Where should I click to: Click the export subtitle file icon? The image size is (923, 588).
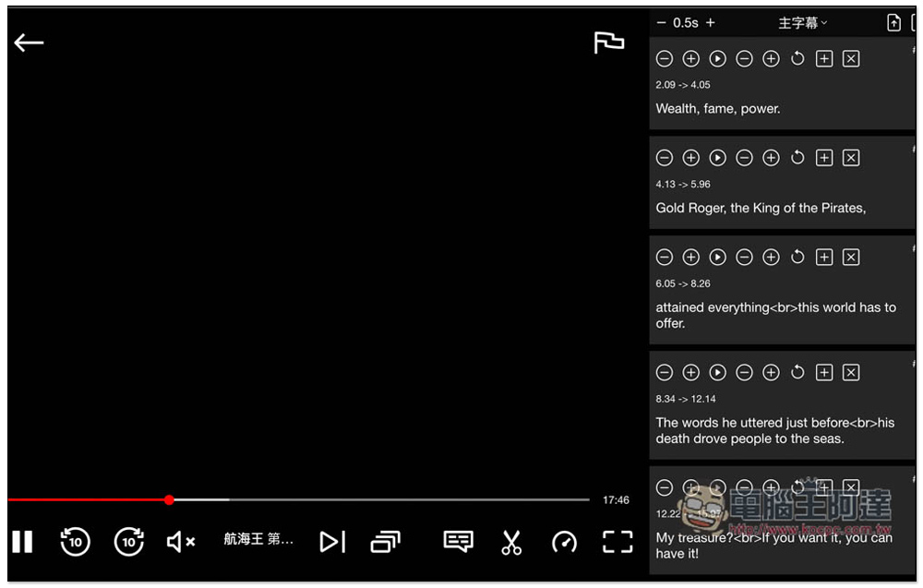pyautogui.click(x=893, y=23)
